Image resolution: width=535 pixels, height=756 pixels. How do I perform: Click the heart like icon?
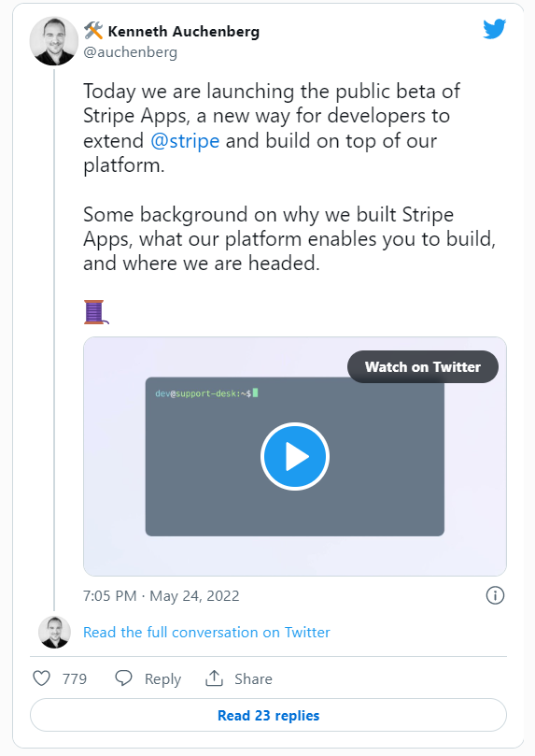pyautogui.click(x=41, y=678)
